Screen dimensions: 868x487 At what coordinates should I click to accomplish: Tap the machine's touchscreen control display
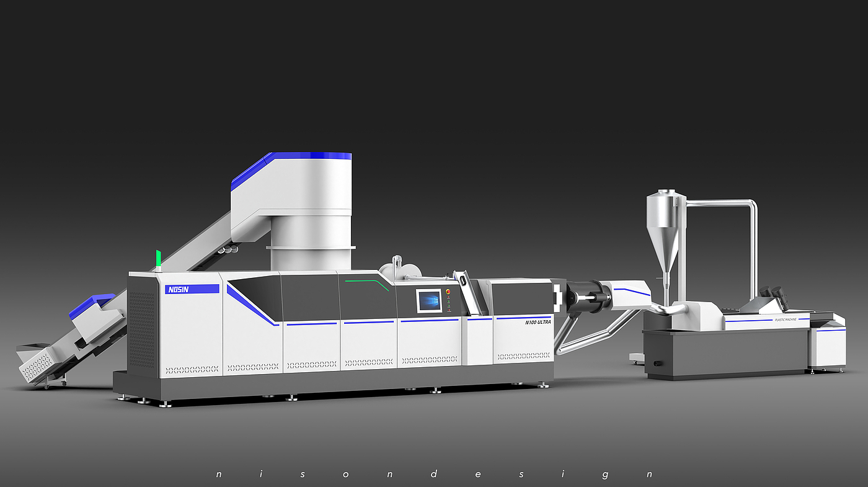click(x=429, y=301)
